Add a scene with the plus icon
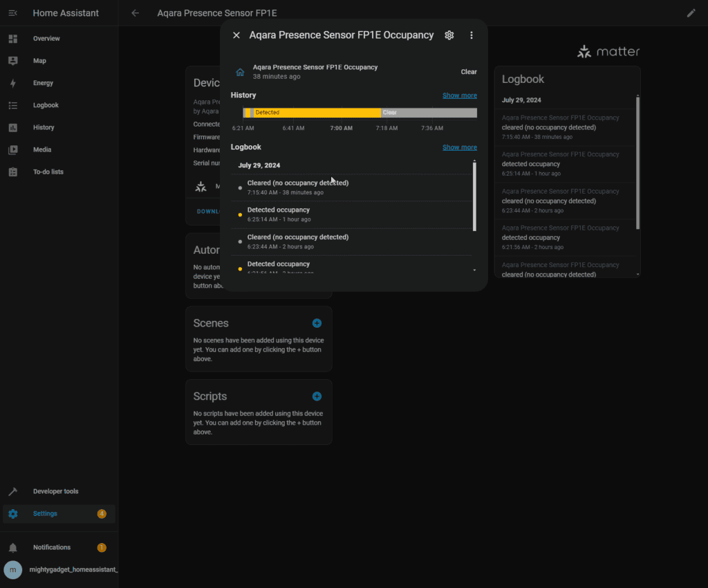The width and height of the screenshot is (708, 588). (x=317, y=323)
